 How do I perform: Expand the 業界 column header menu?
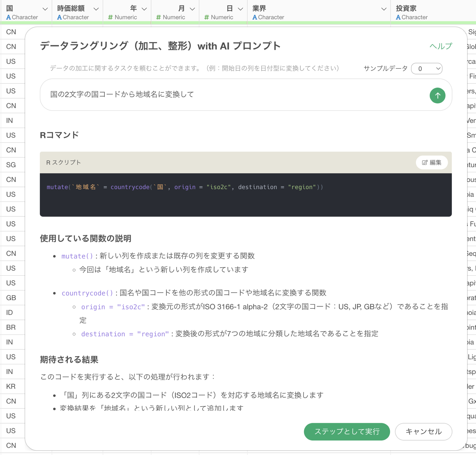coord(384,9)
